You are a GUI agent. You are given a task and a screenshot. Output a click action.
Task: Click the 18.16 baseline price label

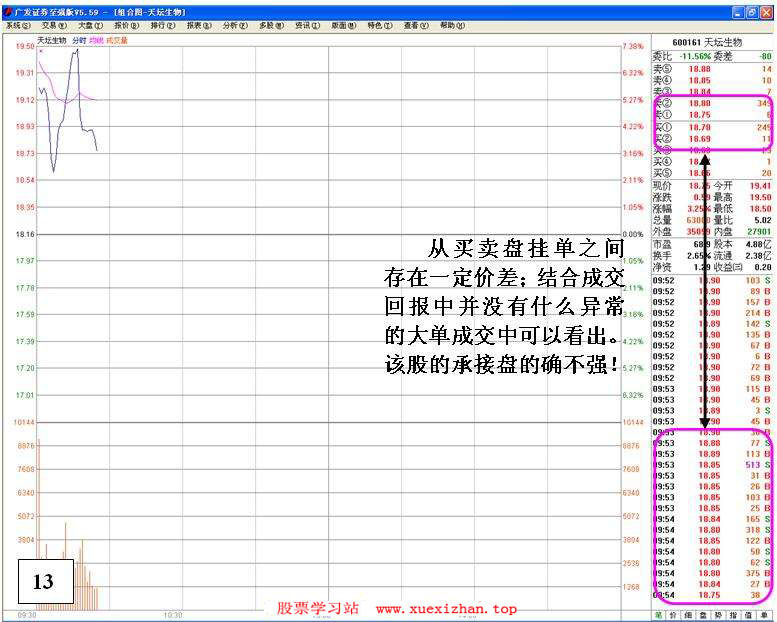pos(25,234)
